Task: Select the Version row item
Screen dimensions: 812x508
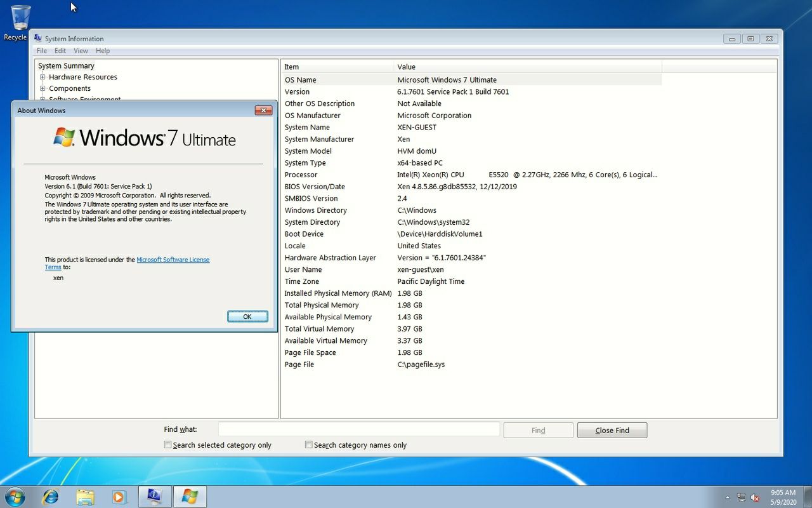Action: point(471,91)
